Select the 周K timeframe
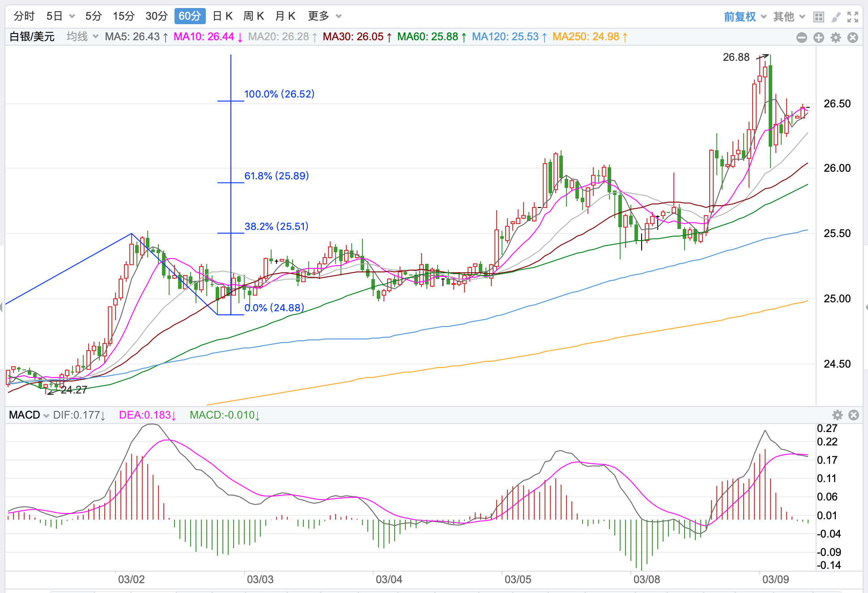 pos(253,17)
